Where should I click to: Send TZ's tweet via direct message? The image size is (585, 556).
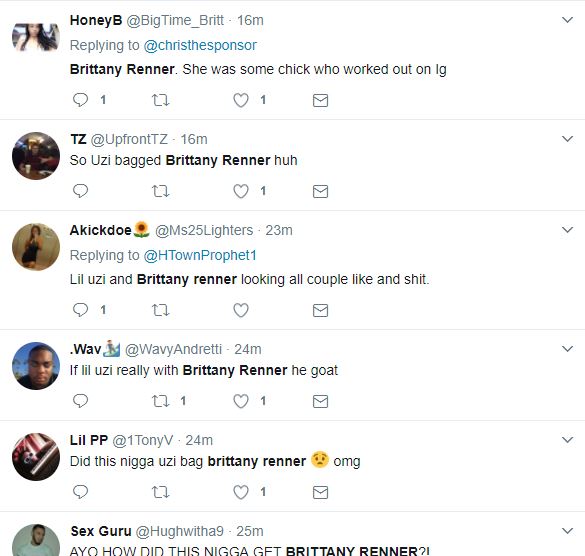pyautogui.click(x=320, y=191)
